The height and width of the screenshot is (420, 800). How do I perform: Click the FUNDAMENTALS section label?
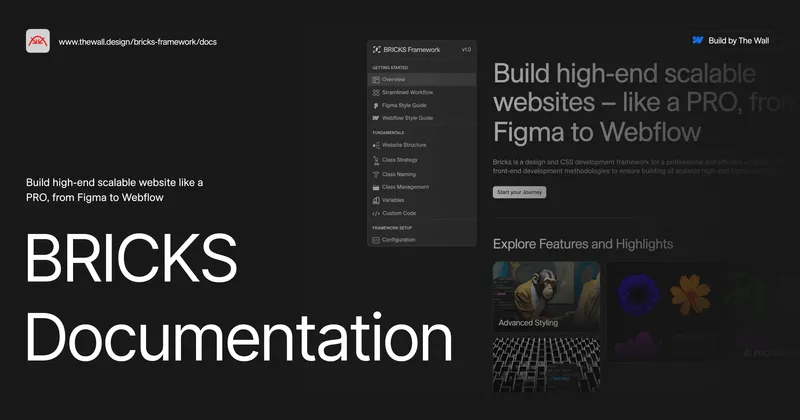click(x=388, y=133)
